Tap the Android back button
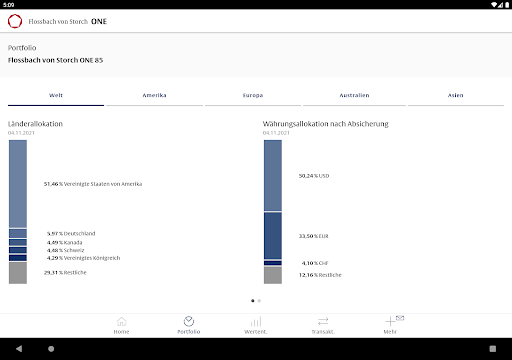 tap(19, 349)
